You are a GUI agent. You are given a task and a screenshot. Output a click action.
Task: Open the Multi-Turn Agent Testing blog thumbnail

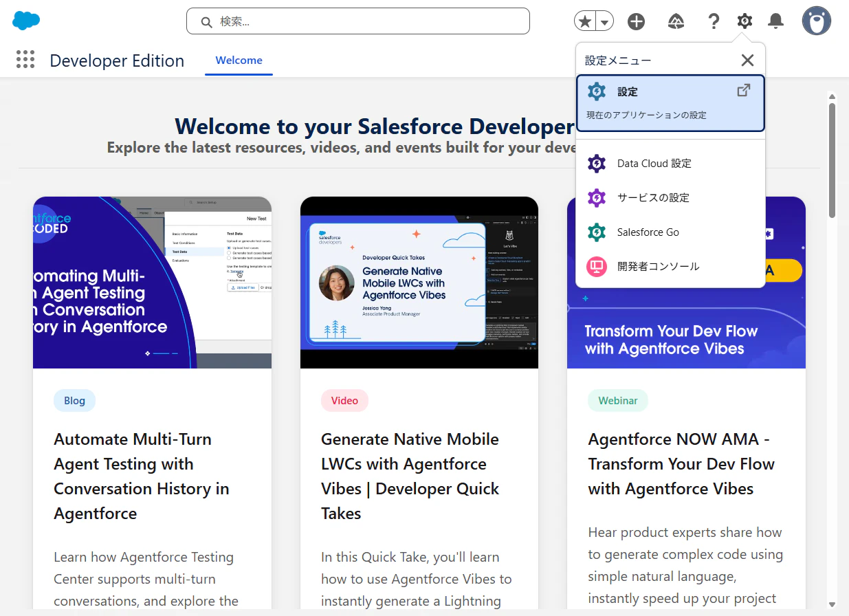152,283
